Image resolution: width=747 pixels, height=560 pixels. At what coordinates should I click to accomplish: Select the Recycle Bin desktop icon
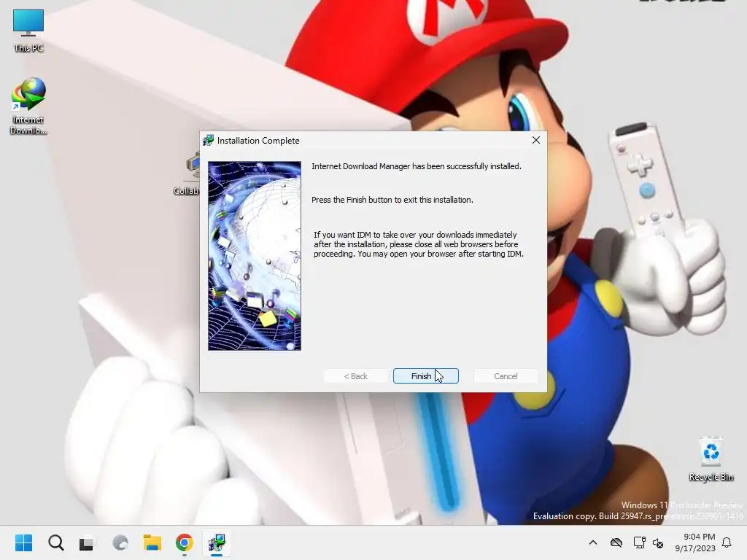711,459
